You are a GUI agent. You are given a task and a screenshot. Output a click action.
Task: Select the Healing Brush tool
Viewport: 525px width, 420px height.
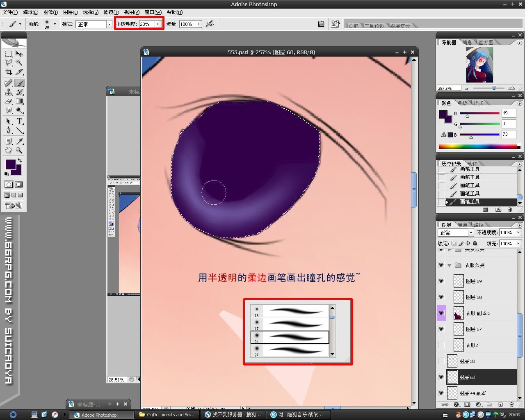tap(9, 83)
